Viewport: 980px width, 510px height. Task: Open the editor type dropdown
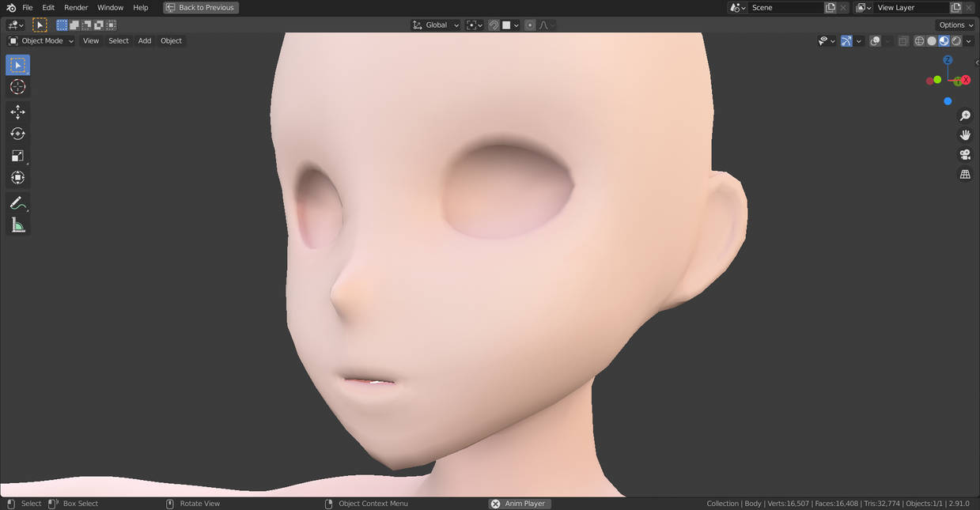click(16, 25)
